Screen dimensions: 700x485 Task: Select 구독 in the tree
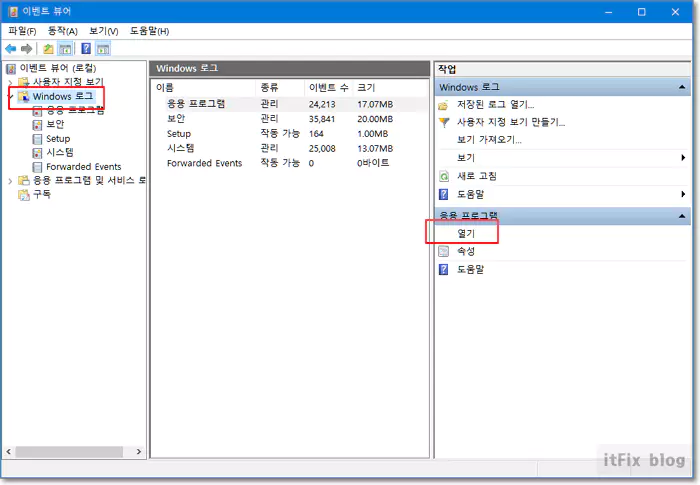pos(42,194)
